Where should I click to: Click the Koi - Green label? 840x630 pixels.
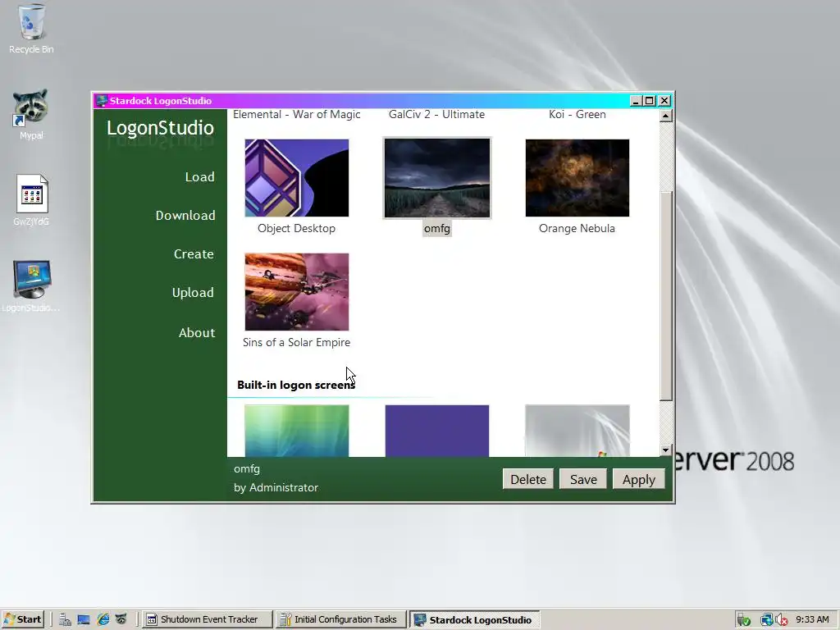click(577, 114)
